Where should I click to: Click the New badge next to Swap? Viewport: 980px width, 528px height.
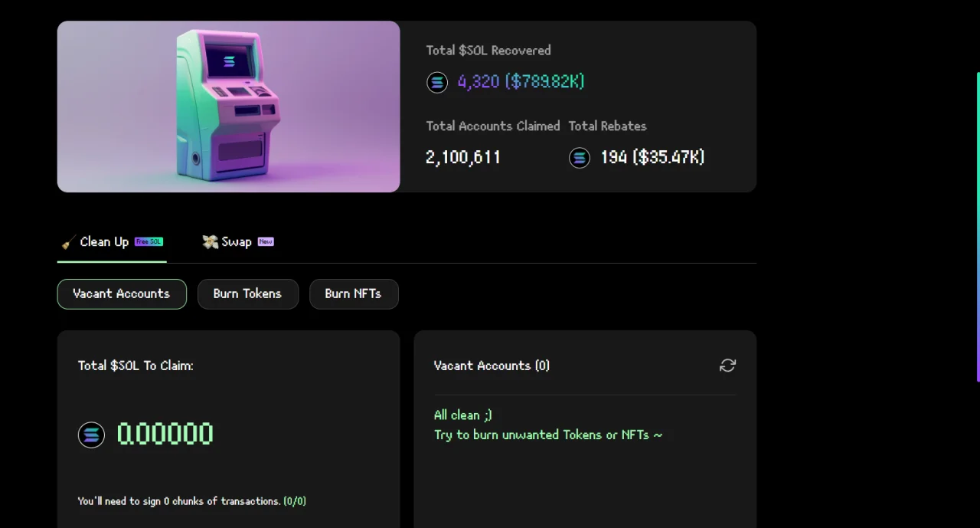tap(266, 241)
